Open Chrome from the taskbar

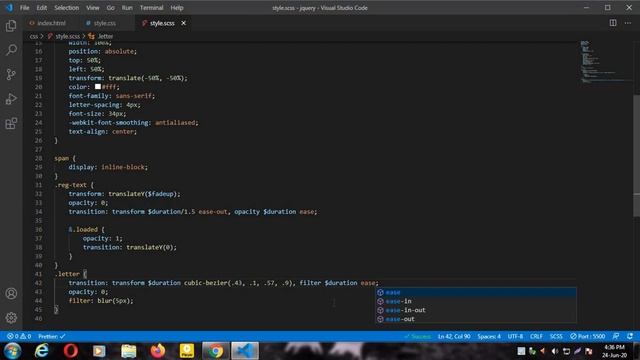[x=216, y=351]
